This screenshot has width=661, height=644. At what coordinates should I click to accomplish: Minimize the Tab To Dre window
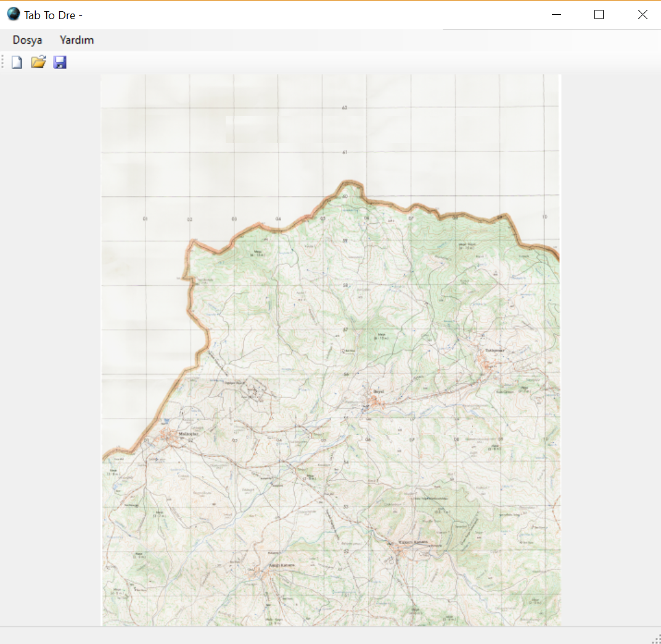[556, 15]
